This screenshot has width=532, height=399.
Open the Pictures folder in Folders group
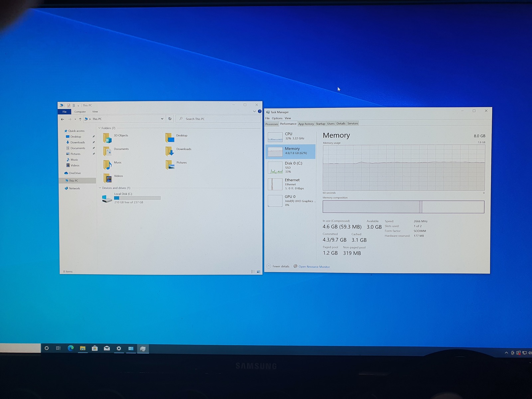click(176, 165)
